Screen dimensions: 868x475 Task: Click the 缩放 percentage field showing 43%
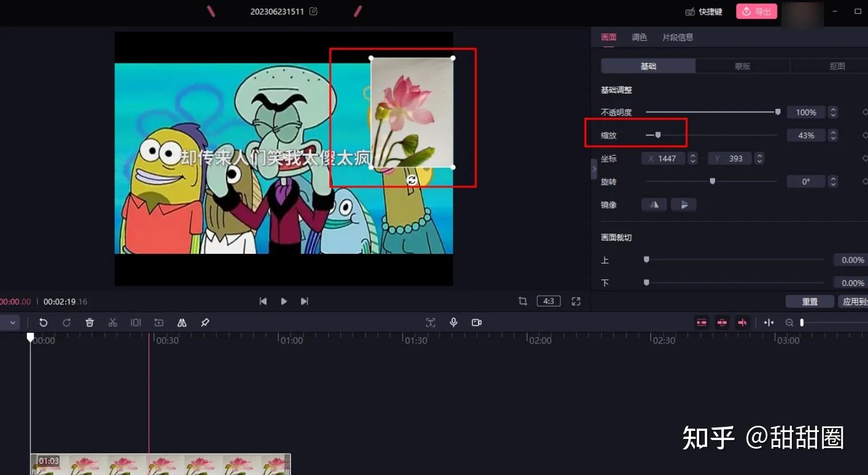click(806, 135)
